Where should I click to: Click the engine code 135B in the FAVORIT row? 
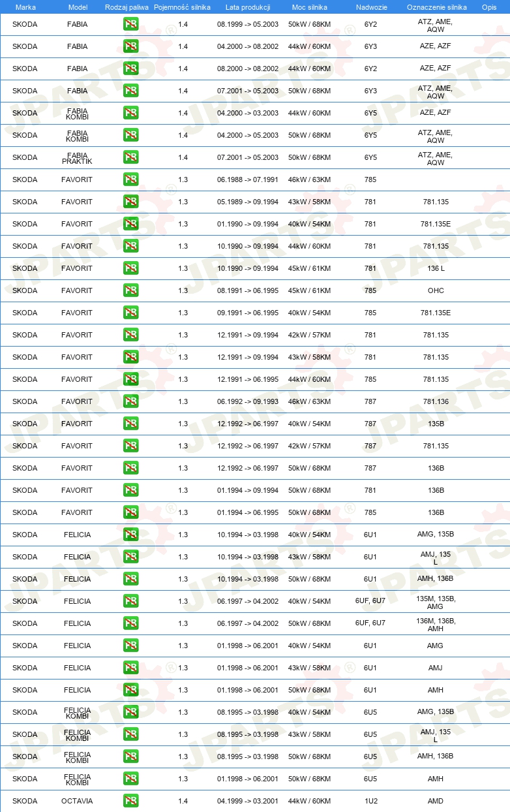[436, 424]
